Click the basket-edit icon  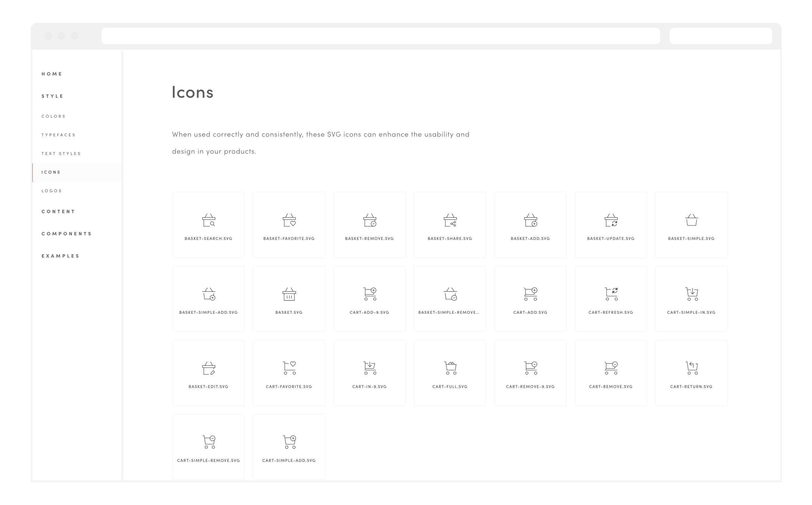[x=209, y=368]
